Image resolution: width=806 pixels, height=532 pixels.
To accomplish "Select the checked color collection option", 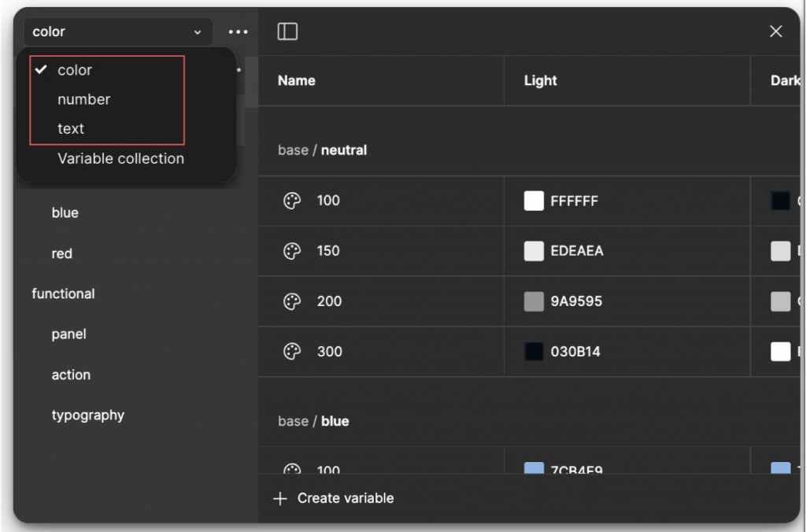I will pos(75,70).
